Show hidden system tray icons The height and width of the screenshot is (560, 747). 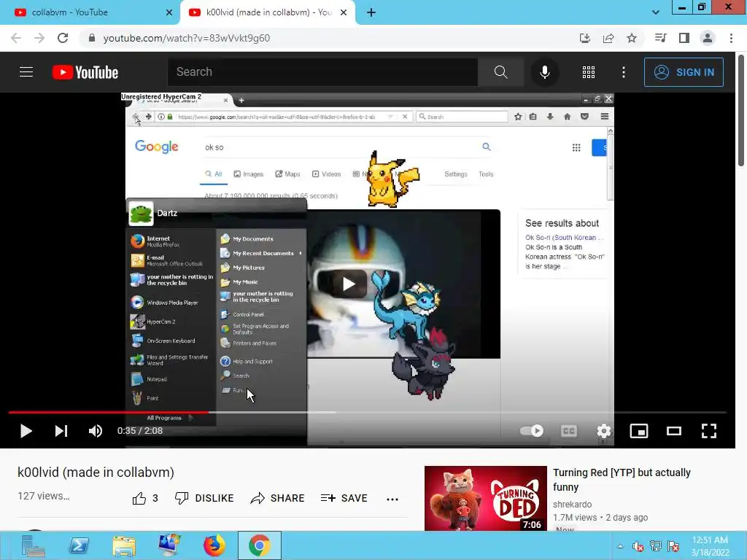[x=620, y=546]
